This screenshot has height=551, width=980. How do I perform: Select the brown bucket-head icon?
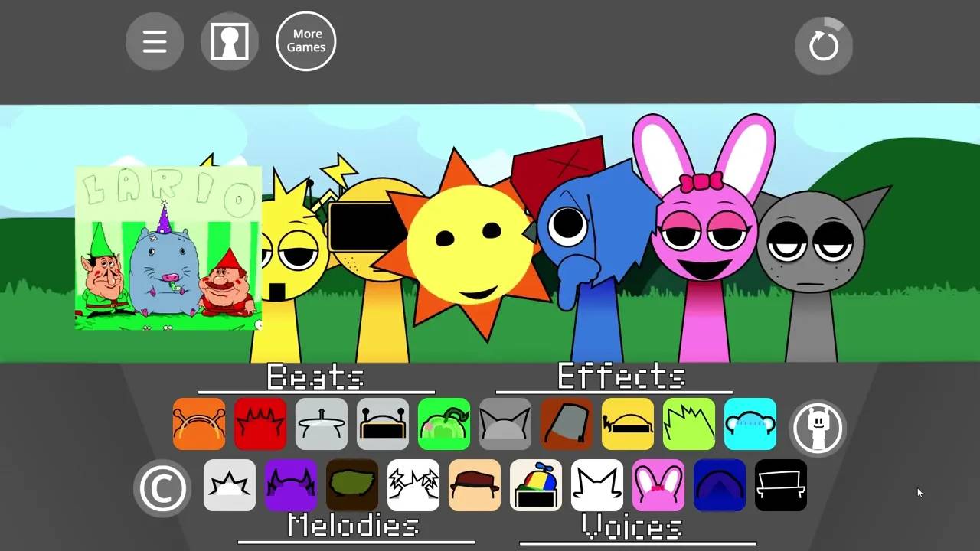(x=567, y=424)
